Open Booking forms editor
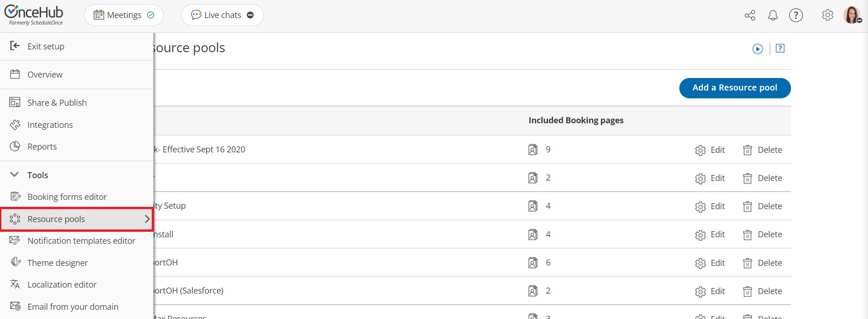 click(x=67, y=197)
